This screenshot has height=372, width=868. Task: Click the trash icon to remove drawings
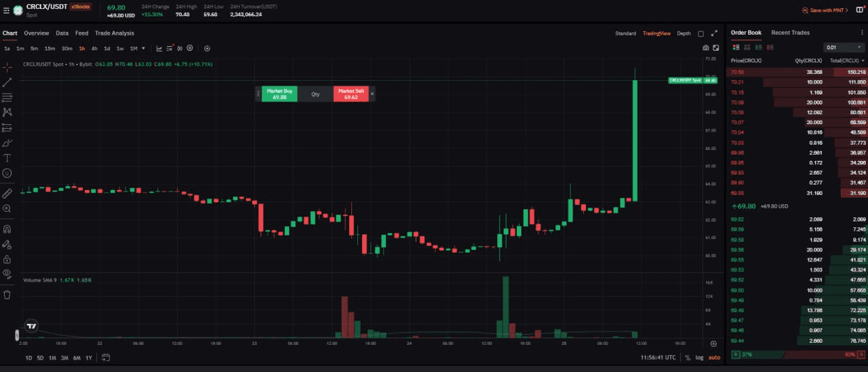tap(7, 295)
